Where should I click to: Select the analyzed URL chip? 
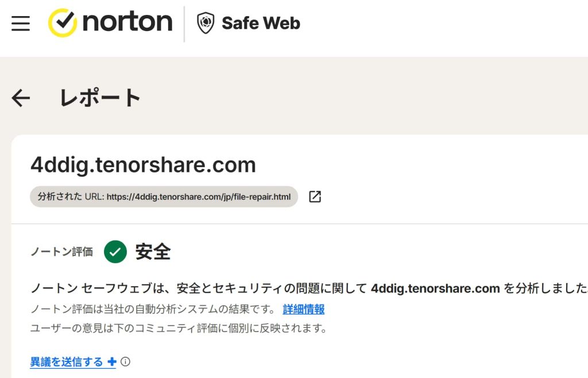point(164,196)
